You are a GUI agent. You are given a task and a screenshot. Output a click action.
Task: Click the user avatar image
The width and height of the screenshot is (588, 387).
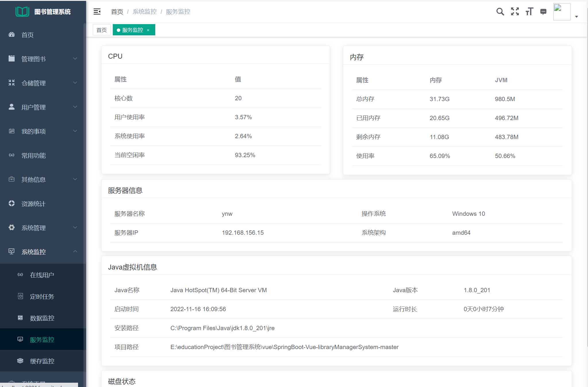pyautogui.click(x=562, y=11)
